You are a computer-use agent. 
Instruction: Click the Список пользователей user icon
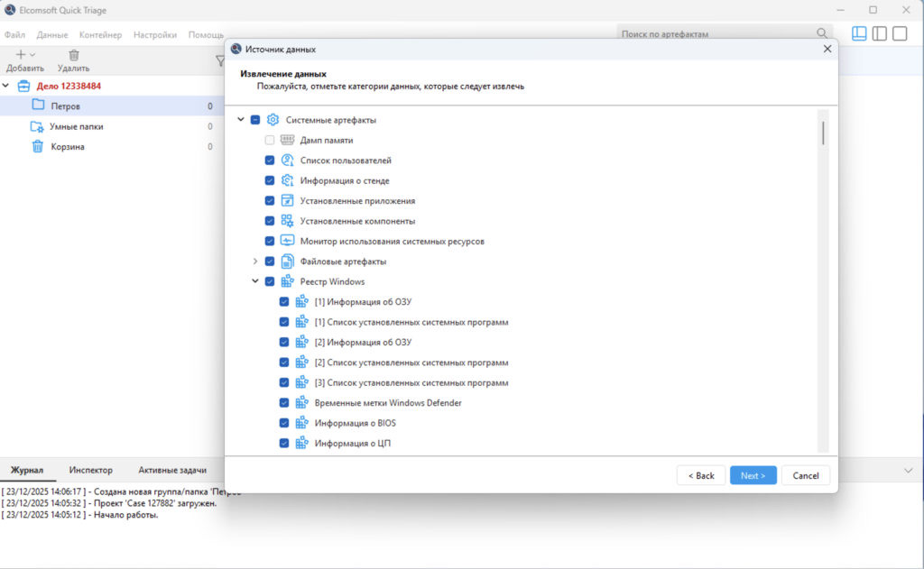click(x=287, y=161)
